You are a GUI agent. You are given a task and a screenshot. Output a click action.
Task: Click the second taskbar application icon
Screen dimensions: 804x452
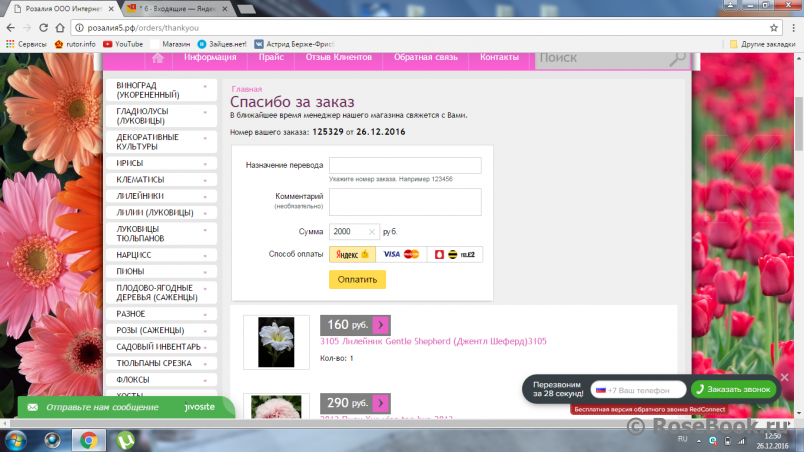(x=52, y=441)
